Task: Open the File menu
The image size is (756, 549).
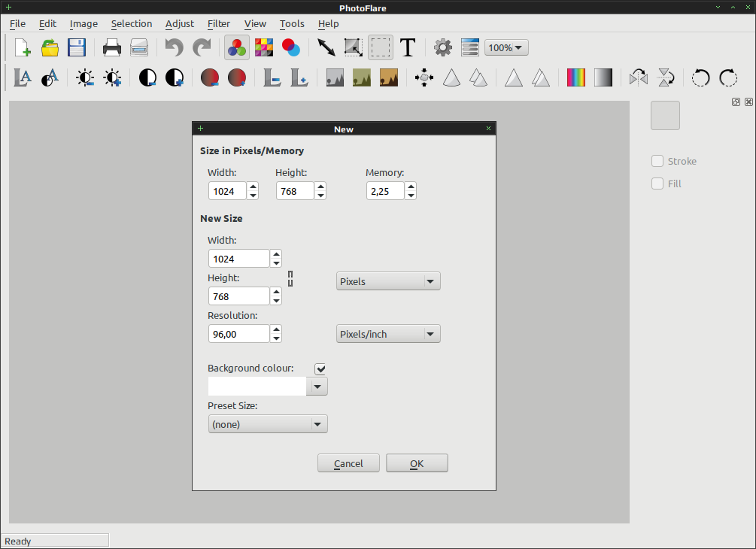Action: tap(18, 23)
